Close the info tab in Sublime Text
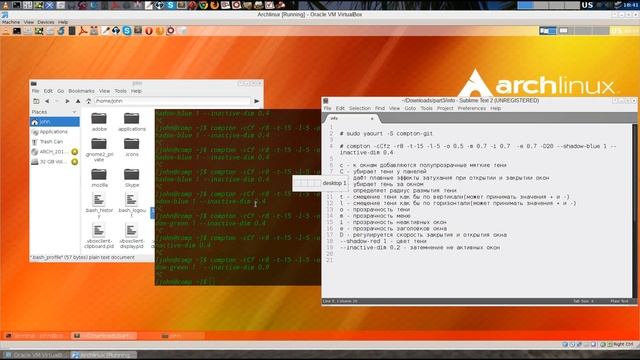The image size is (640, 360). pyautogui.click(x=372, y=118)
